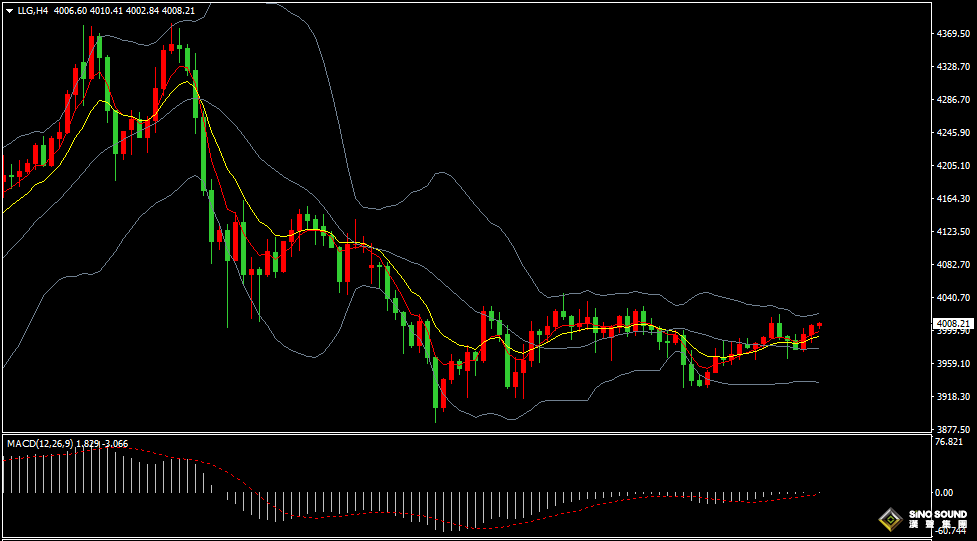
Task: Click the 4164.30 price scale label
Action: (953, 199)
